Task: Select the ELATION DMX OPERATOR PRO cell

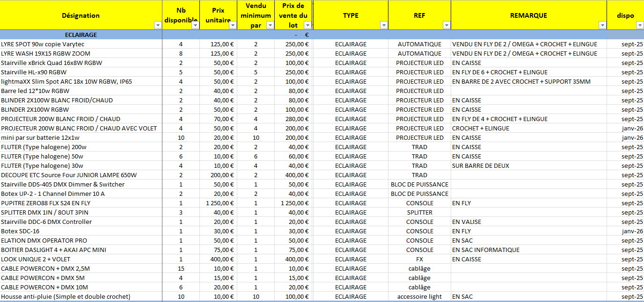Action: pyautogui.click(x=81, y=240)
